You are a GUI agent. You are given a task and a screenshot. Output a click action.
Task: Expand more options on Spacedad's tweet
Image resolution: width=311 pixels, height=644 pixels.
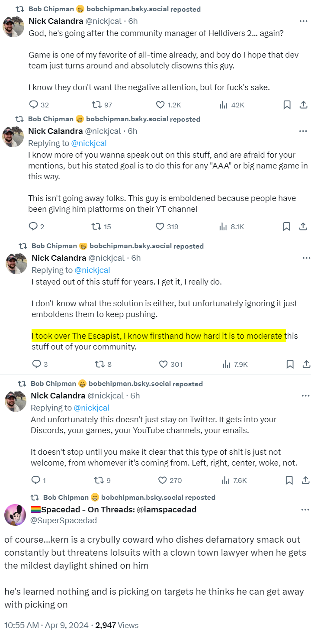pyautogui.click(x=305, y=510)
